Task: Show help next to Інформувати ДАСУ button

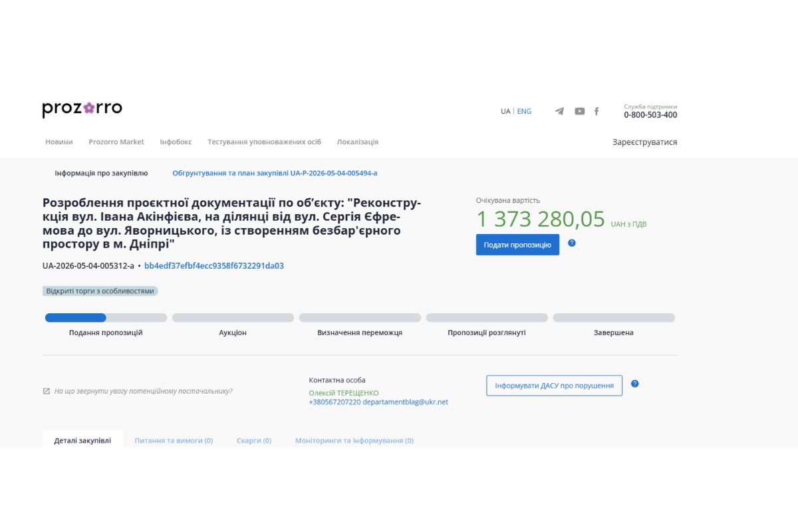Action: (635, 384)
